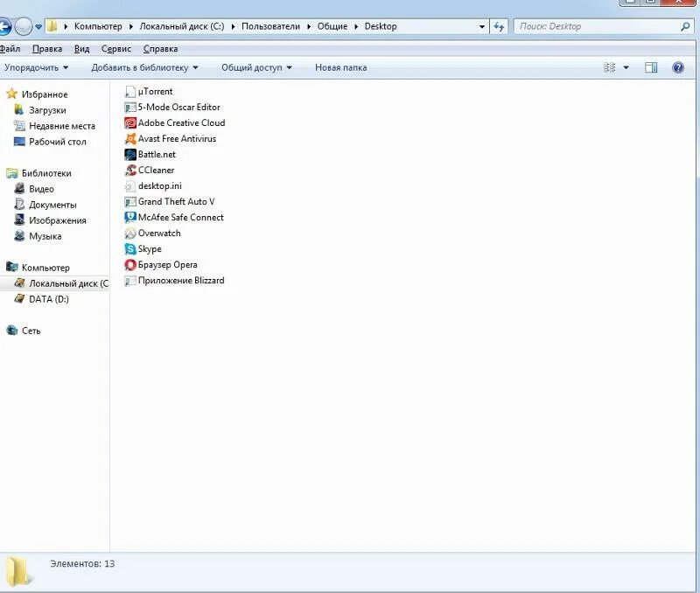
Task: Click Пользователи in the breadcrumb
Action: point(270,26)
